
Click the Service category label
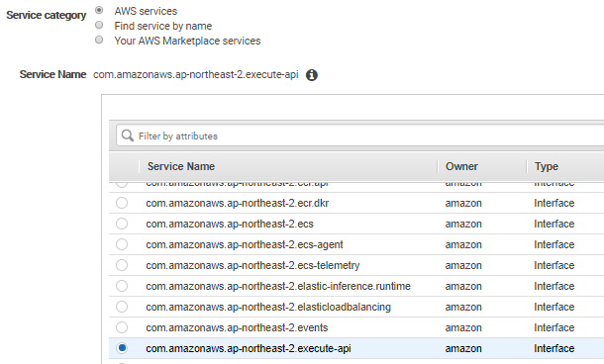(x=47, y=16)
